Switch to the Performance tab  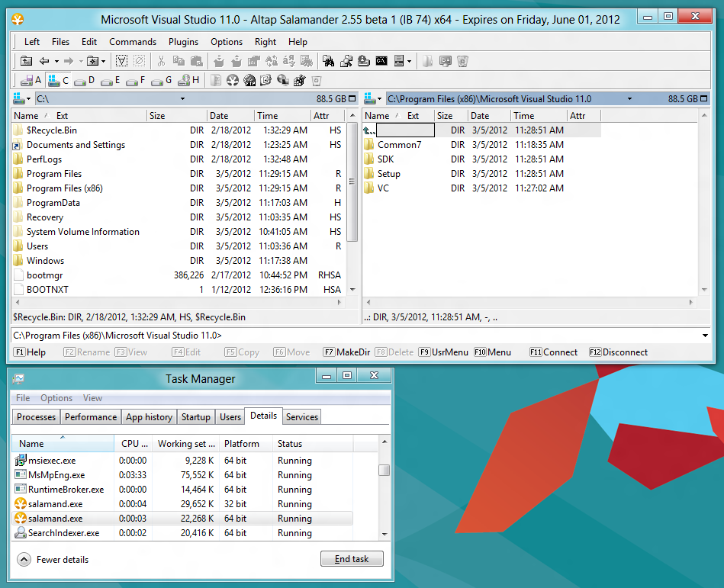(91, 417)
